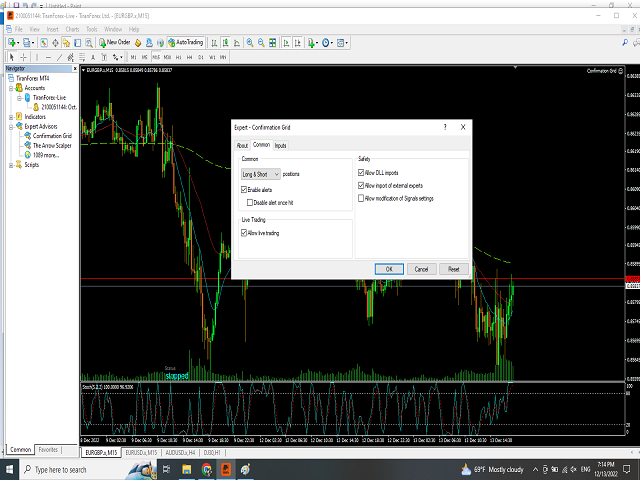Switch to M1 timeframe
This screenshot has width=640, height=480.
tap(133, 57)
